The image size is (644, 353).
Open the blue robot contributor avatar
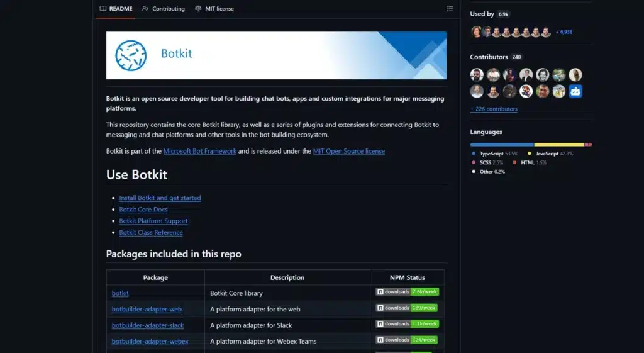pyautogui.click(x=575, y=91)
